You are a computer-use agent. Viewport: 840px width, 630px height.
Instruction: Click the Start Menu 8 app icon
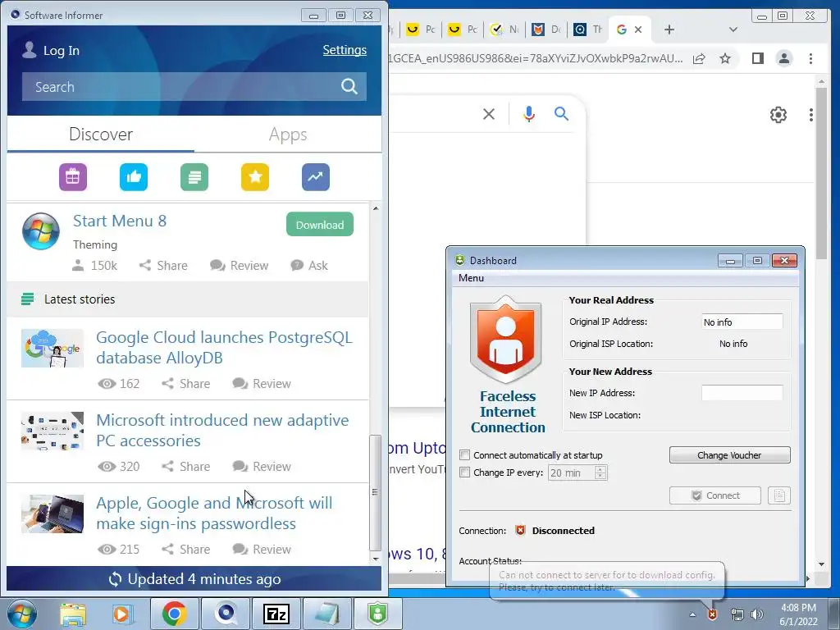[41, 231]
